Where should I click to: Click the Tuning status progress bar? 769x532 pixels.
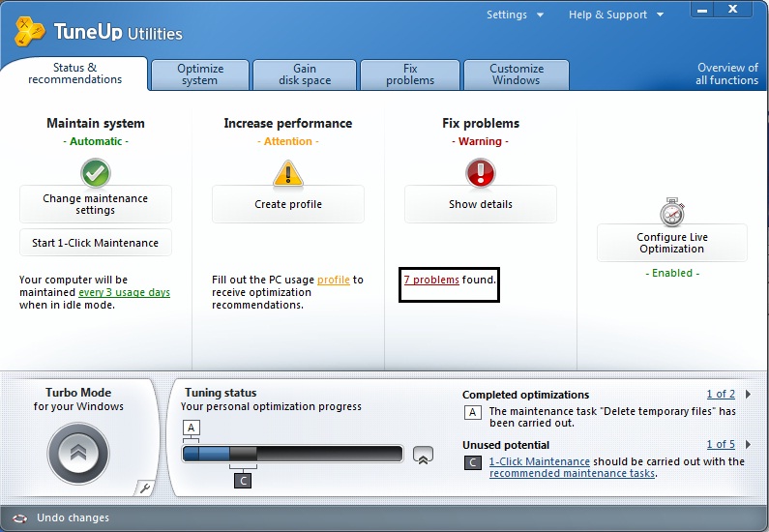tap(293, 454)
